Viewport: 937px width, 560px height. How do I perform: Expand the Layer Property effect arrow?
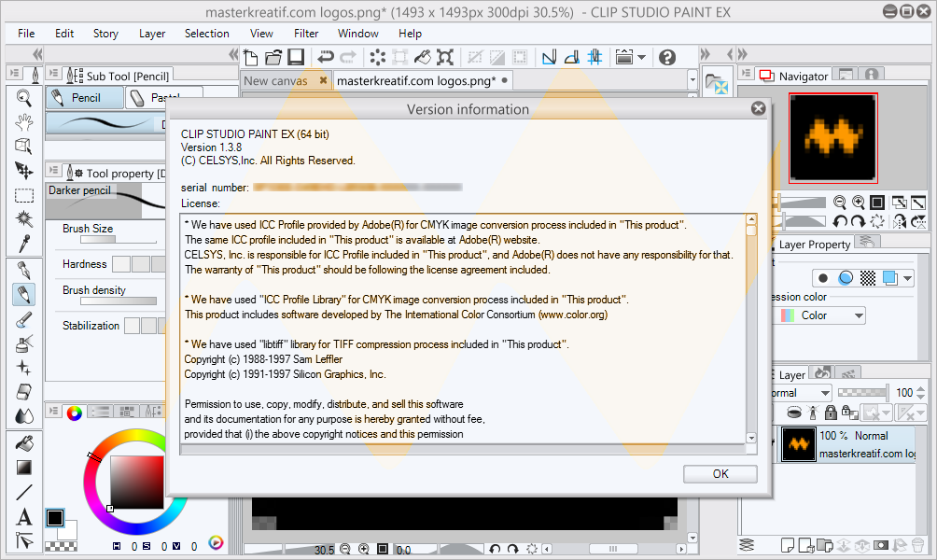pyautogui.click(x=908, y=278)
